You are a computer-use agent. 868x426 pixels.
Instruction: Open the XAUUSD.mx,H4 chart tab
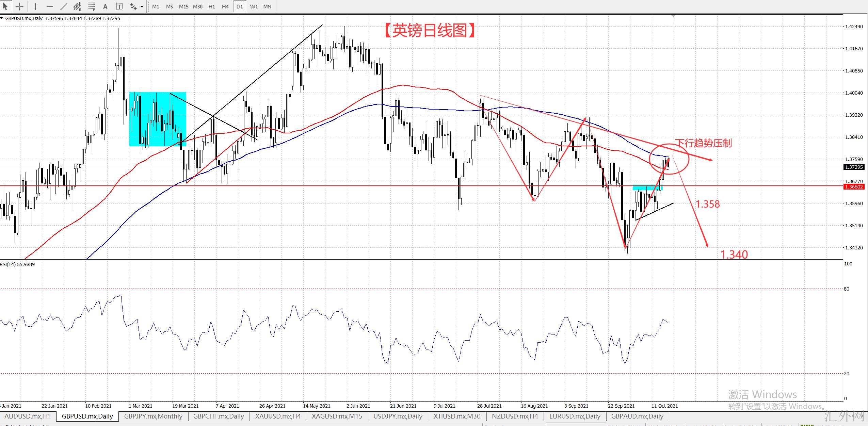pyautogui.click(x=278, y=416)
